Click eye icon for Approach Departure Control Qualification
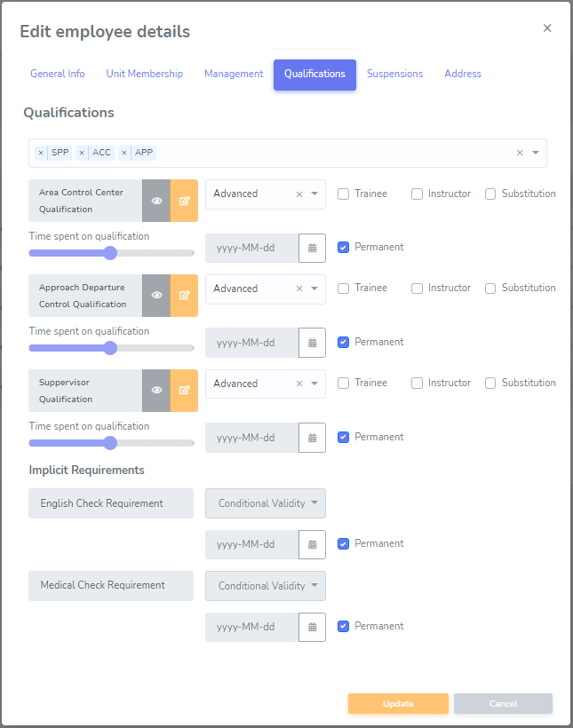Image resolution: width=573 pixels, height=728 pixels. pos(156,296)
